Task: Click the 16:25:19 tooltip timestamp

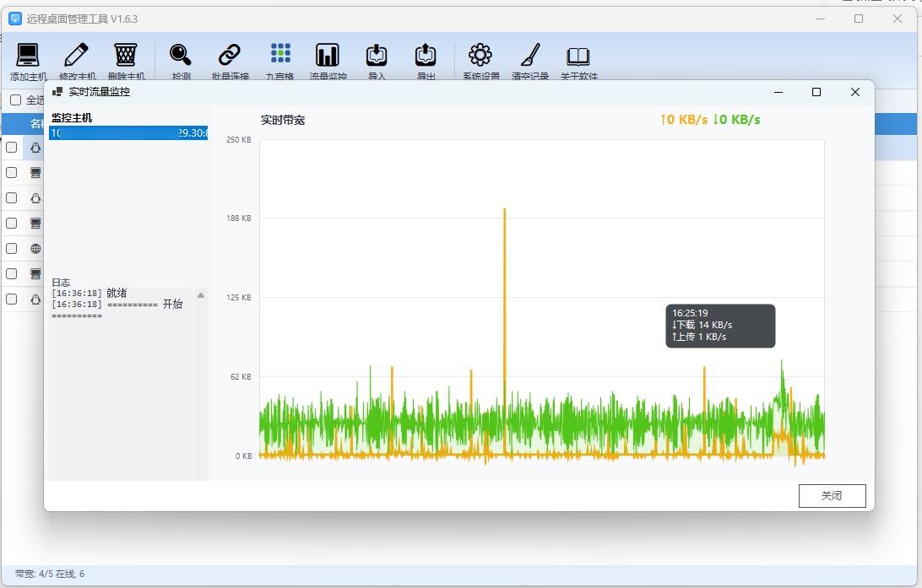Action: [x=691, y=313]
